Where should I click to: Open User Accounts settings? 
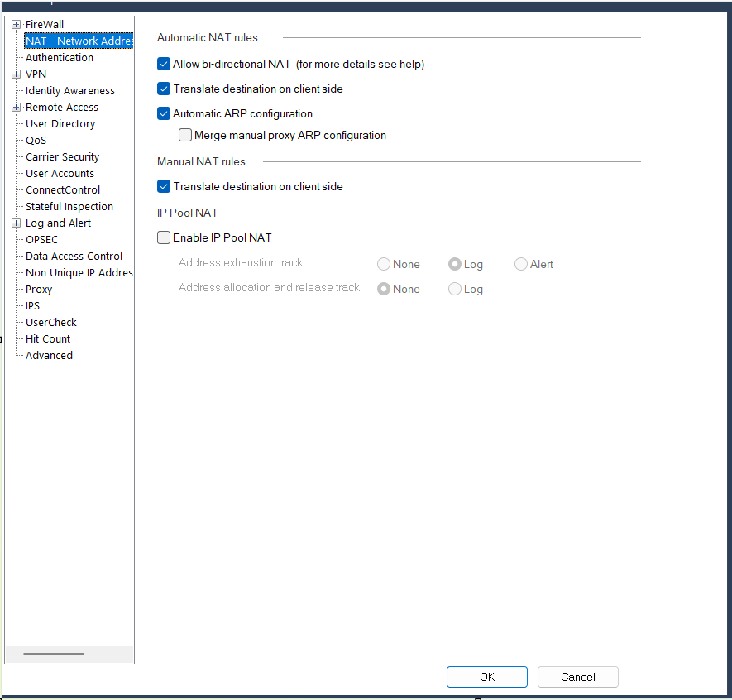(60, 174)
